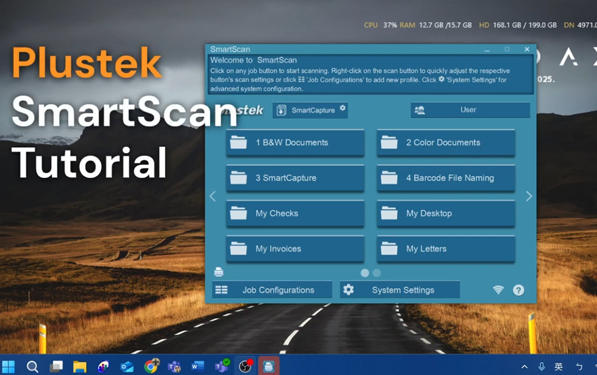Select the second page indicator dot
Screen dimensions: 597x375
tap(377, 273)
